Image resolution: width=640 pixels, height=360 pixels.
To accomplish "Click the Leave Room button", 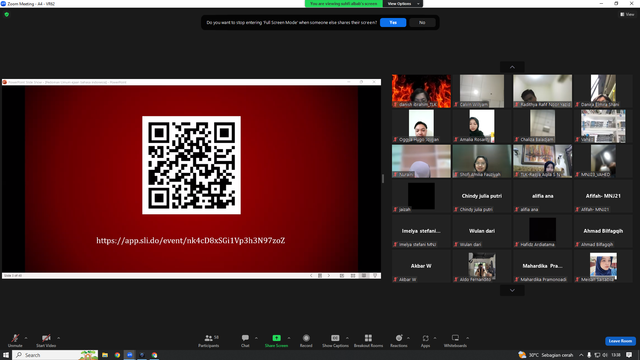I will point(620,341).
